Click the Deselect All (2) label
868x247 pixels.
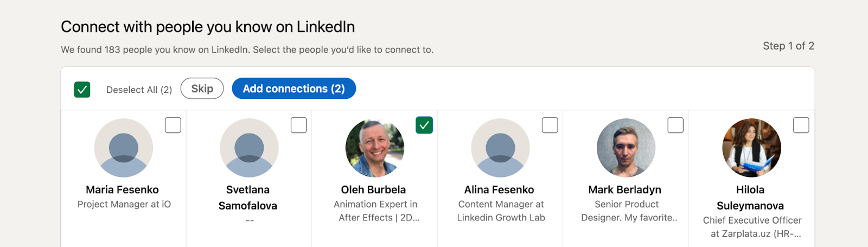click(139, 90)
